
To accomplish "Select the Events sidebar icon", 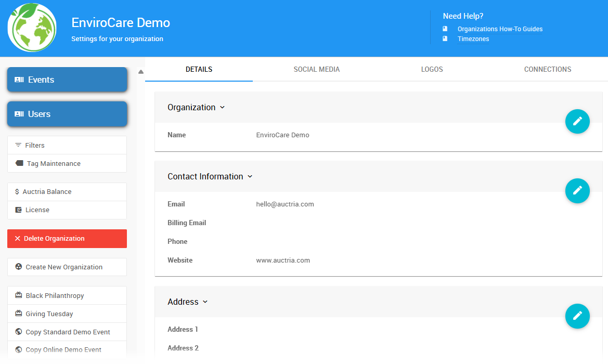I will (x=19, y=79).
